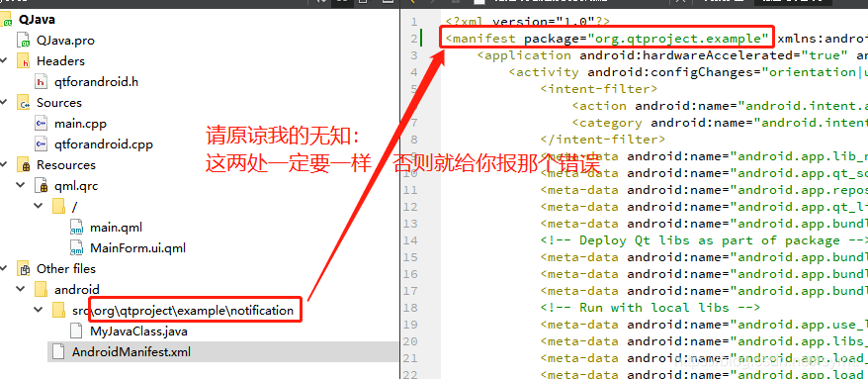Click the QJava project folder icon
Viewport: 868px width, 379px height.
(7, 20)
